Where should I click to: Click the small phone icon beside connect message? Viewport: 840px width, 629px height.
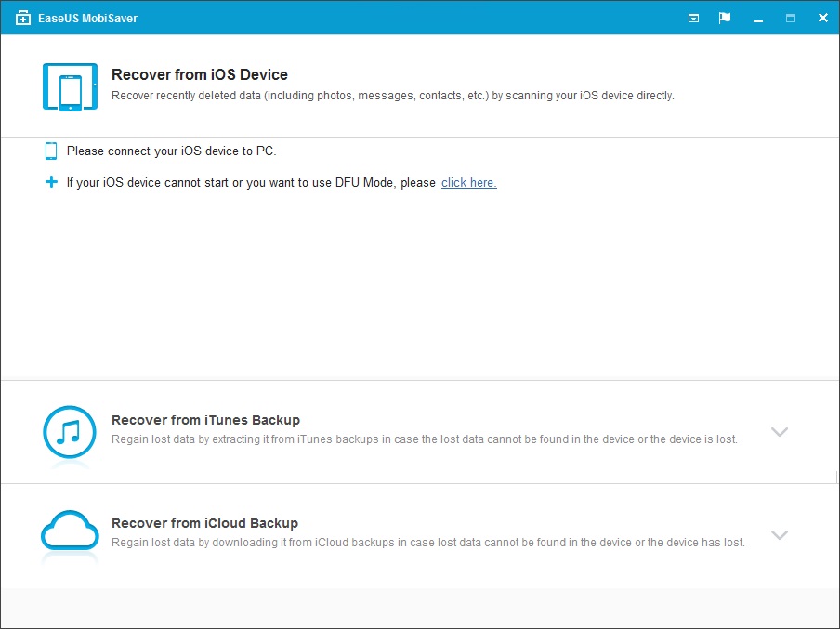(x=51, y=151)
